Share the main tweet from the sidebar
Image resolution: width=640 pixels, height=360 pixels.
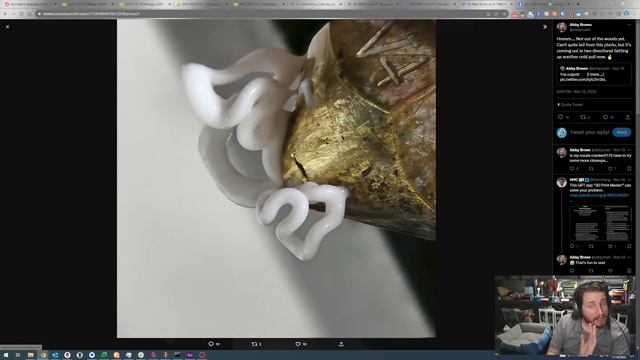pyautogui.click(x=628, y=117)
